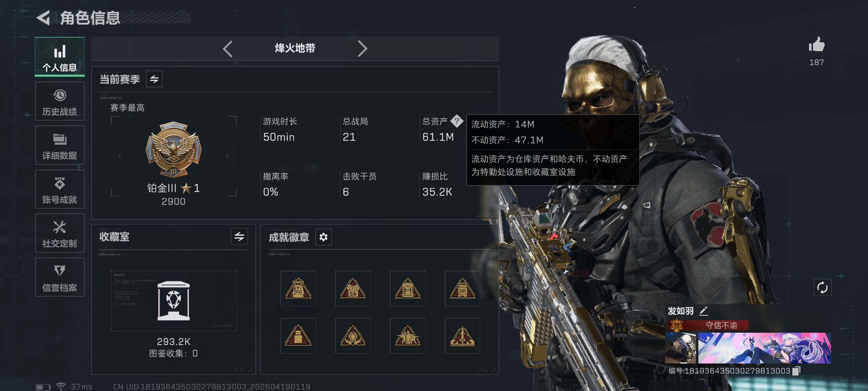Open the 账号成就 tab

(x=60, y=189)
